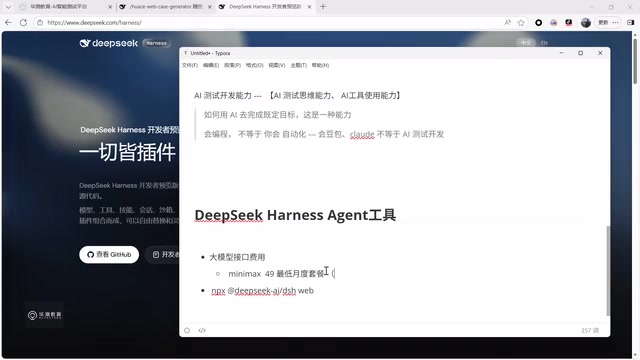Screen dimensions: 640x360
Task: Toggle the browser sidebar icon
Action: pyautogui.click(x=631, y=22)
